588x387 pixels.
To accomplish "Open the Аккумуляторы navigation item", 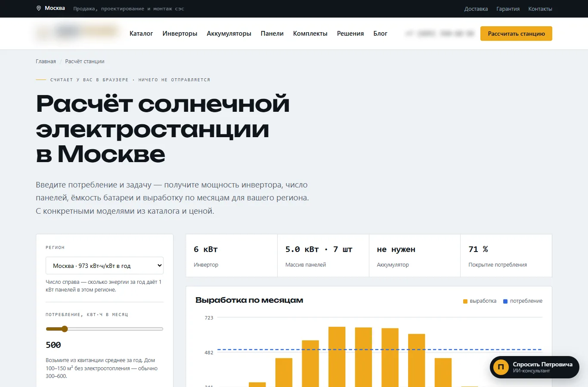I will click(x=229, y=34).
